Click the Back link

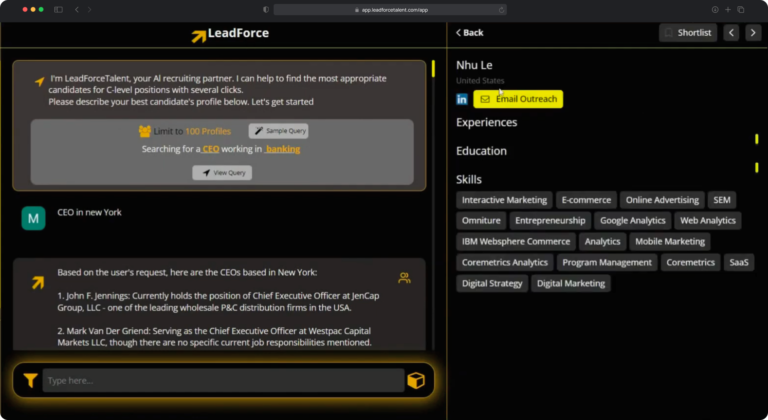click(470, 33)
